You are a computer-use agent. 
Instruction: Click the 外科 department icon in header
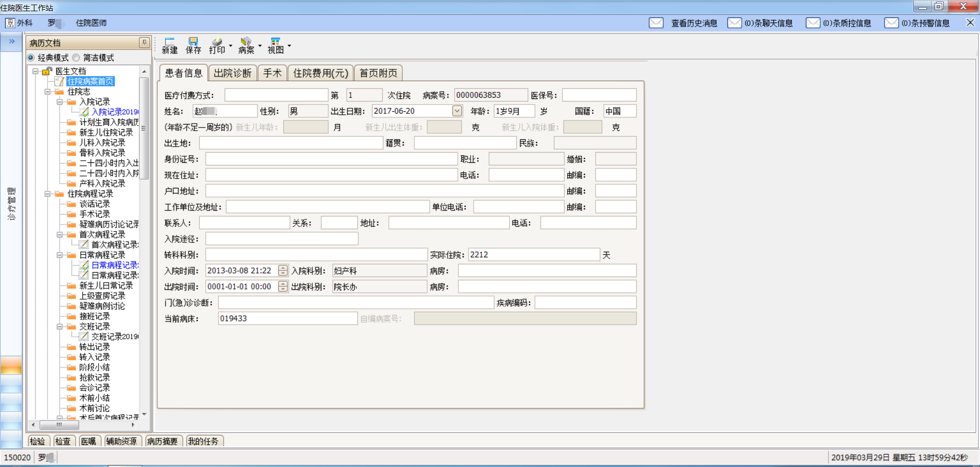(x=10, y=23)
